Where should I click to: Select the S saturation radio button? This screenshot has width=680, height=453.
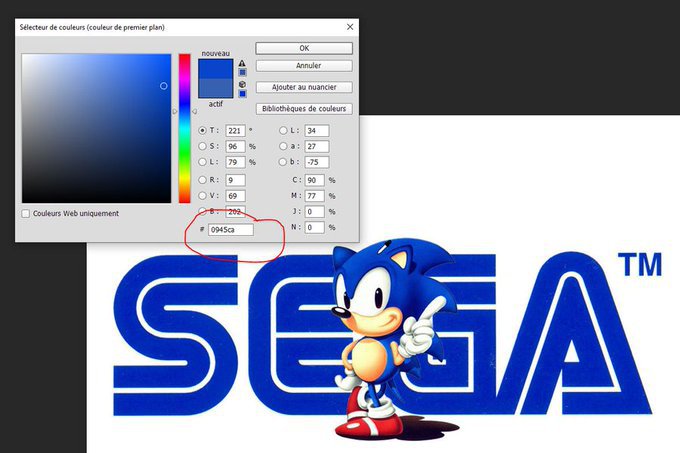tap(203, 146)
